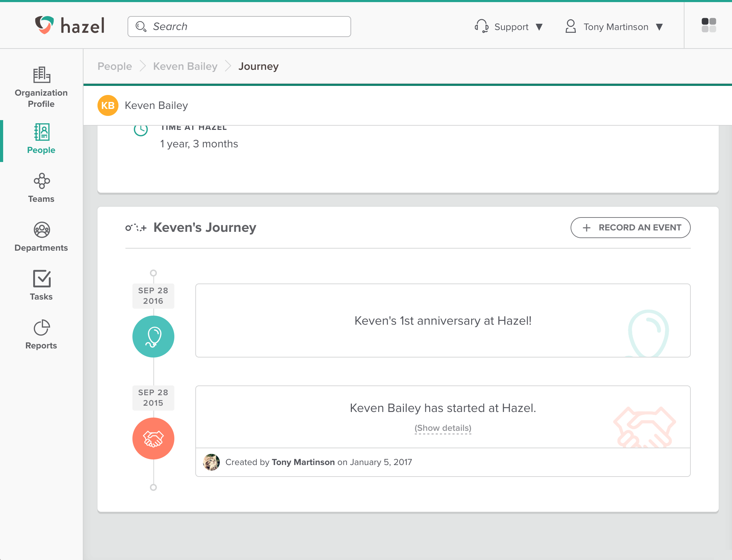Select People address book icon in sidebar
The height and width of the screenshot is (560, 732).
pyautogui.click(x=42, y=132)
